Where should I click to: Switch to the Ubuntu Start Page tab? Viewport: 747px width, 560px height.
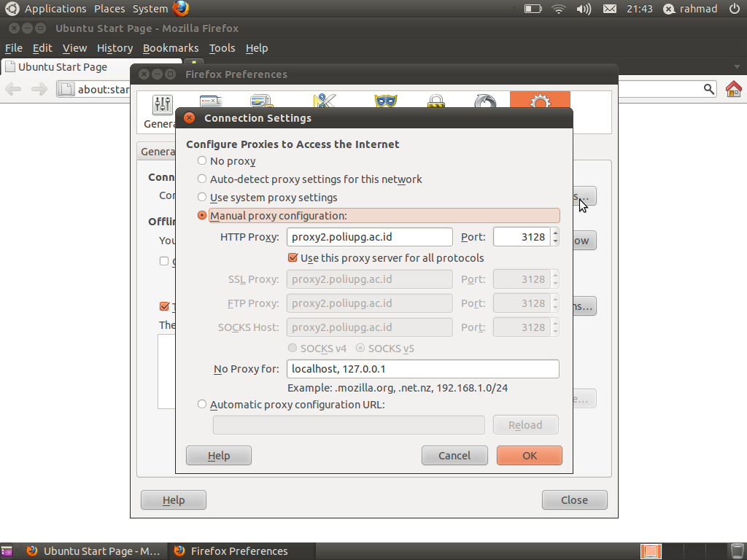(90, 67)
